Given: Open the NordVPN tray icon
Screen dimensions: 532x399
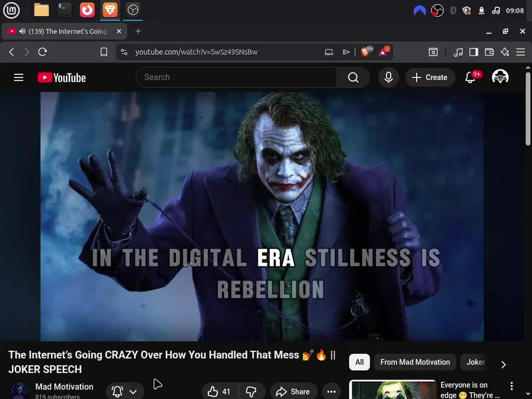Looking at the screenshot, I should click(420, 11).
